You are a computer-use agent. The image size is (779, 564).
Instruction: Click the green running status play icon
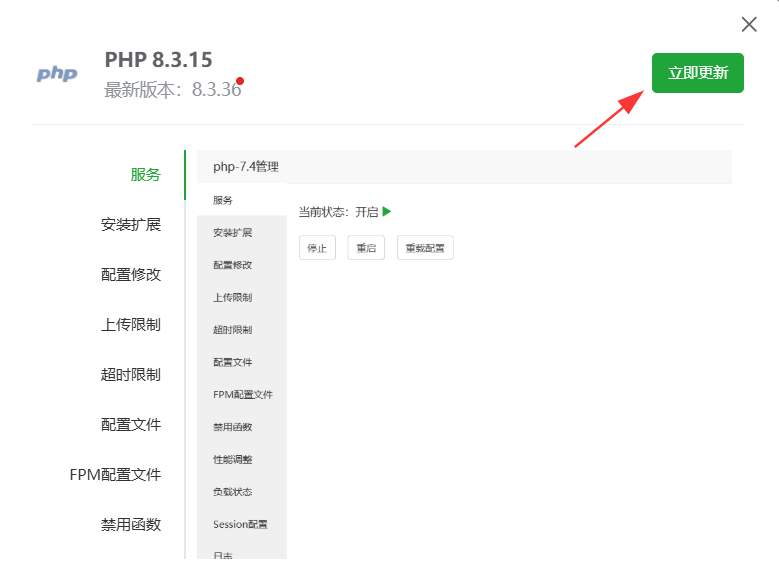387,212
